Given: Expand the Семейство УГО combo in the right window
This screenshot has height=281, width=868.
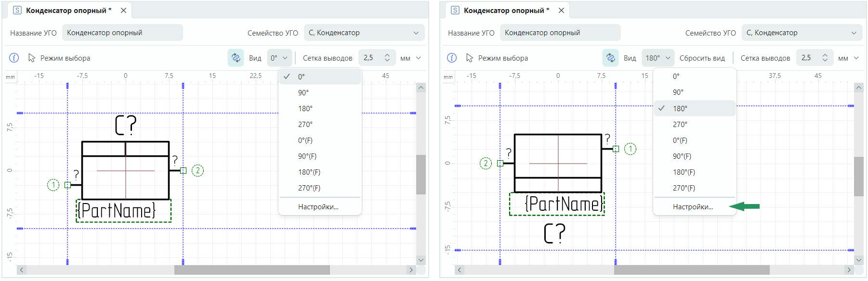Looking at the screenshot, I should pyautogui.click(x=802, y=33).
